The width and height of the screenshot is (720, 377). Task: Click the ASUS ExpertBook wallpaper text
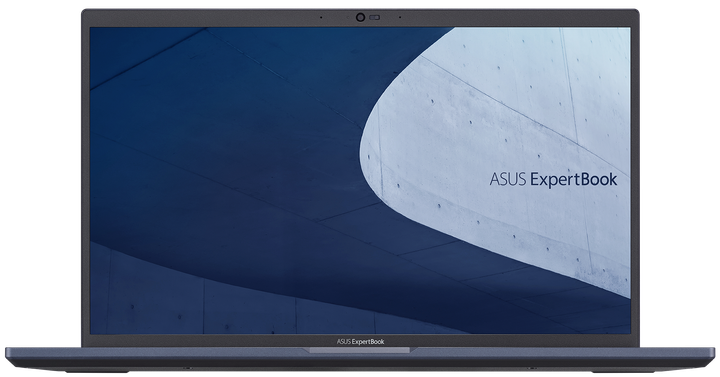coord(553,180)
